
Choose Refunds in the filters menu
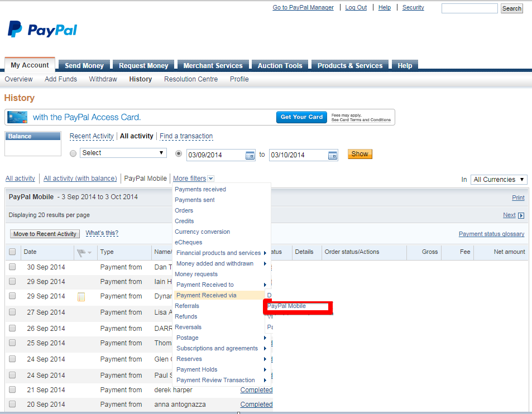click(186, 316)
